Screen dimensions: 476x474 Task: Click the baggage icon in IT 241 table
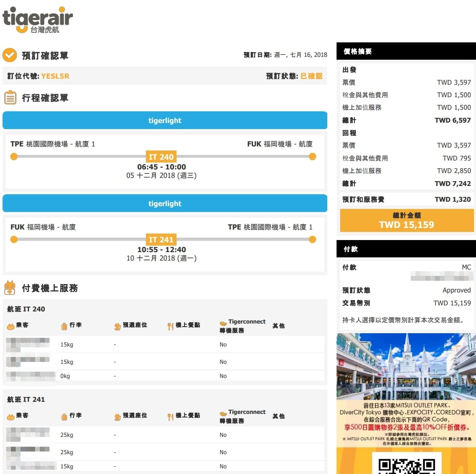(64, 417)
